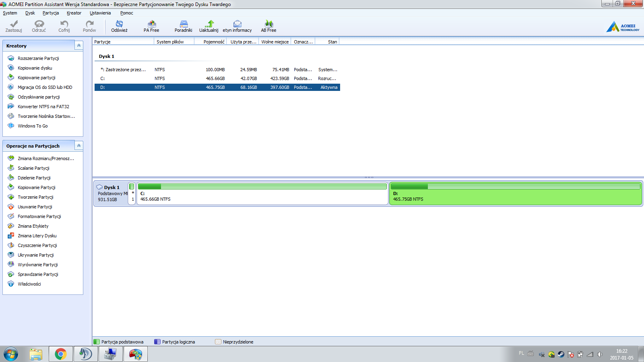The height and width of the screenshot is (362, 644).
Task: Open Migracja OS do SSD lub HDD
Action: tap(45, 87)
